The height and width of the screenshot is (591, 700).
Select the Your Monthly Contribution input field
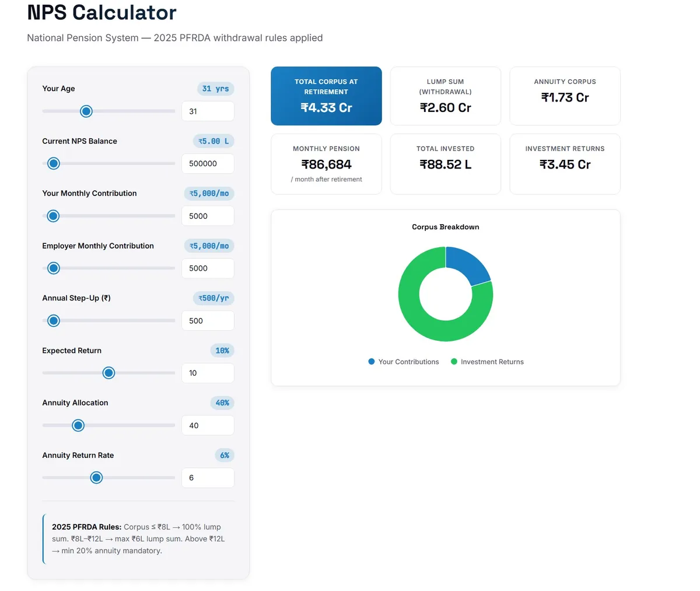click(208, 216)
